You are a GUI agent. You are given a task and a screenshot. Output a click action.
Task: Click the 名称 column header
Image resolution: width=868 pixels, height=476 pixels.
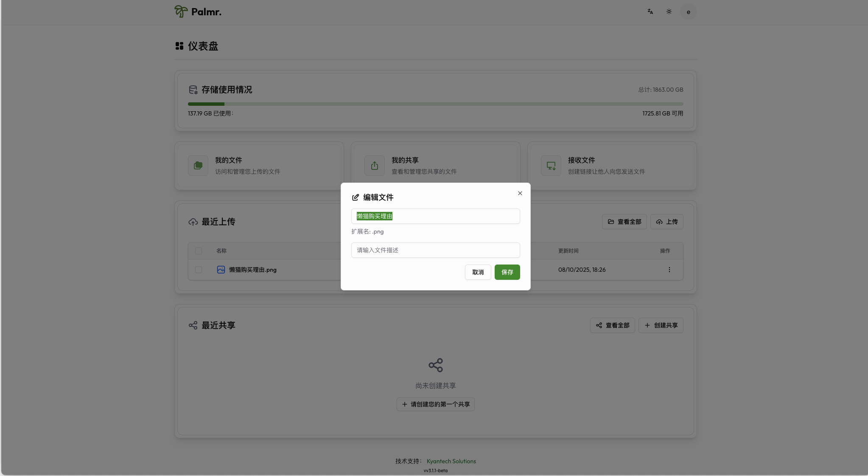221,251
